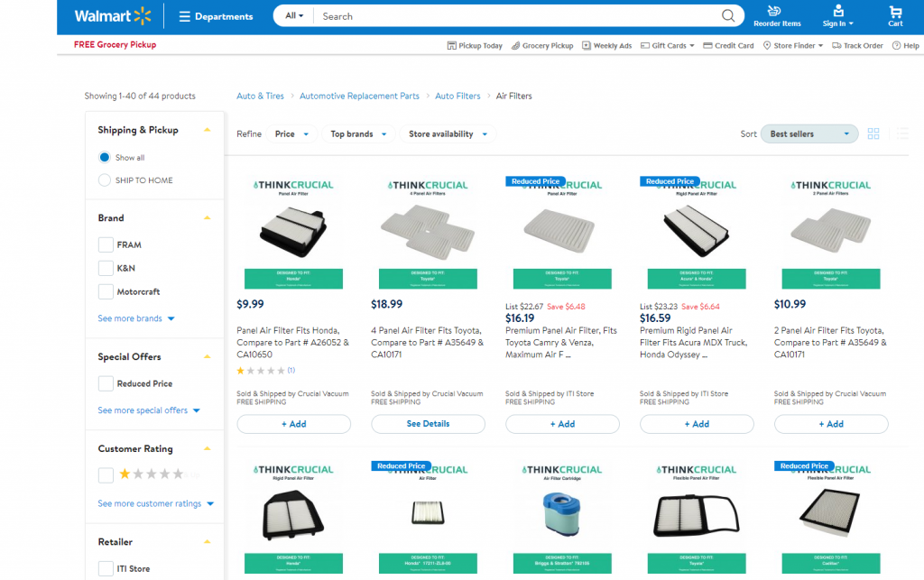Open Track Order

coord(857,45)
